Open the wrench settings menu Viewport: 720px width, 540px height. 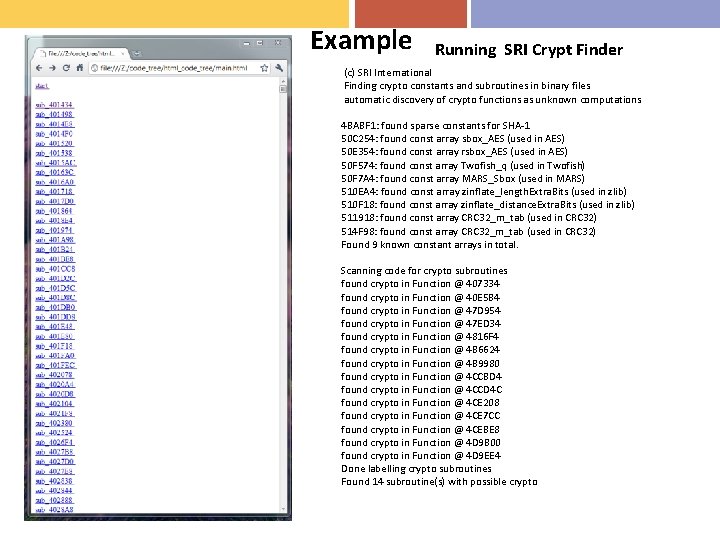click(279, 68)
